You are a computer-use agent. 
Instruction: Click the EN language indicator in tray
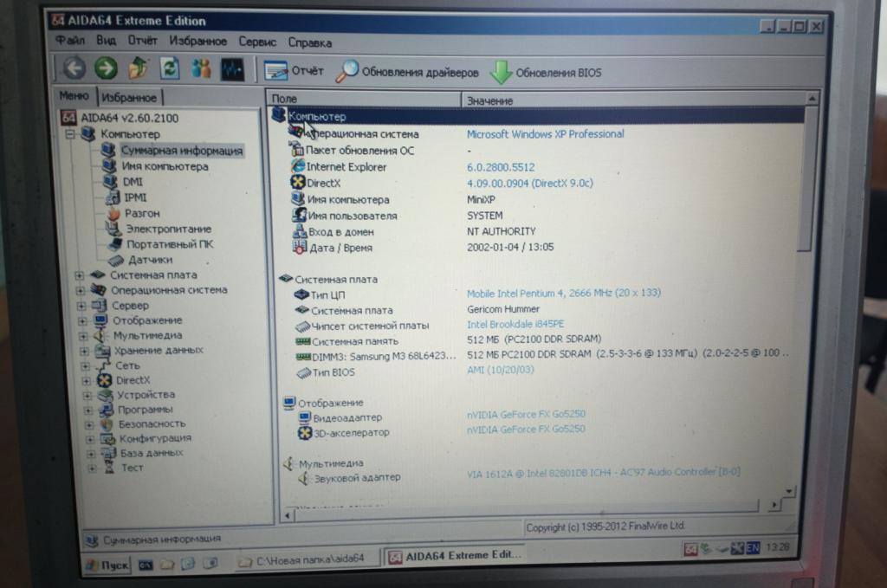753,548
